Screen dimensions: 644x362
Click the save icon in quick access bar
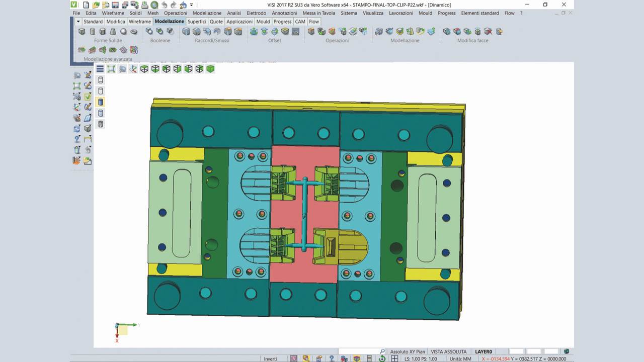pos(115,5)
